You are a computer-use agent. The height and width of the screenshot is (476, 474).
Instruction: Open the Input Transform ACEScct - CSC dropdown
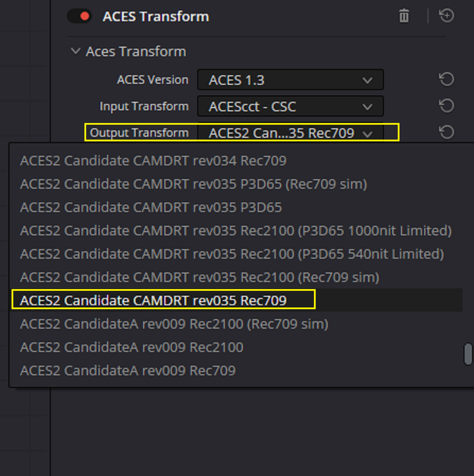click(290, 107)
